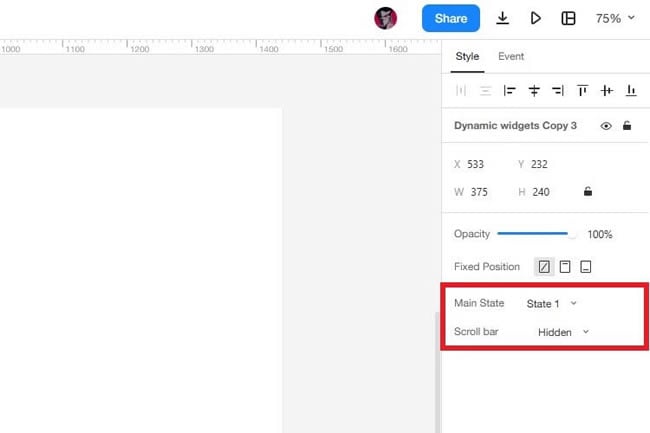Toggle the panel layout icon
The image size is (650, 433).
click(568, 18)
